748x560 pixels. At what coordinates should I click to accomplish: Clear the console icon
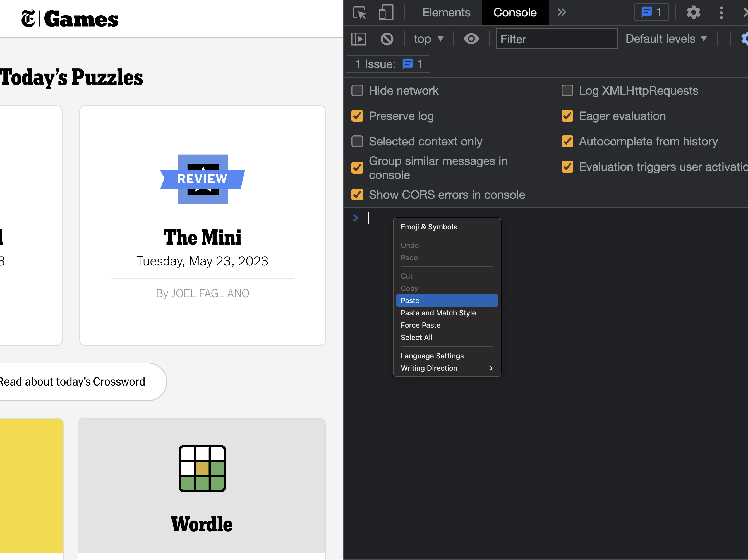387,39
